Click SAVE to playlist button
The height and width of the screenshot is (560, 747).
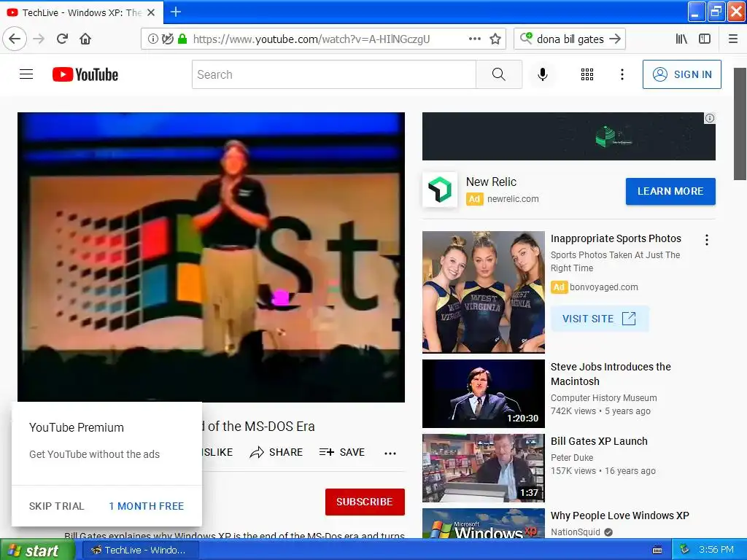(341, 452)
